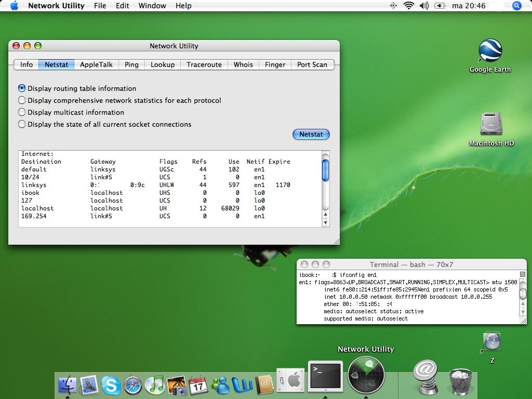532x399 pixels.
Task: Click 'media: autoselect status: active' line
Action: coord(374,312)
